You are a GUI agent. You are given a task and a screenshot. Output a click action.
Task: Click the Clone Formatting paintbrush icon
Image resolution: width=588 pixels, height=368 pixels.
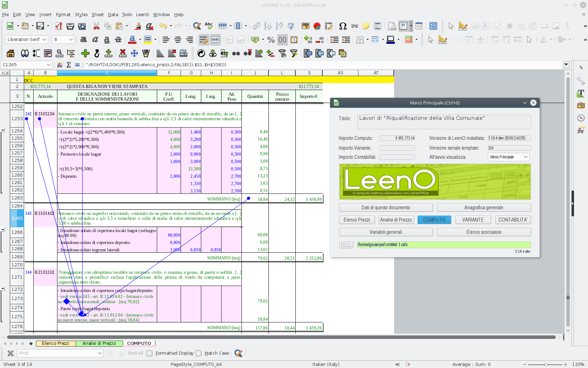coord(138,26)
